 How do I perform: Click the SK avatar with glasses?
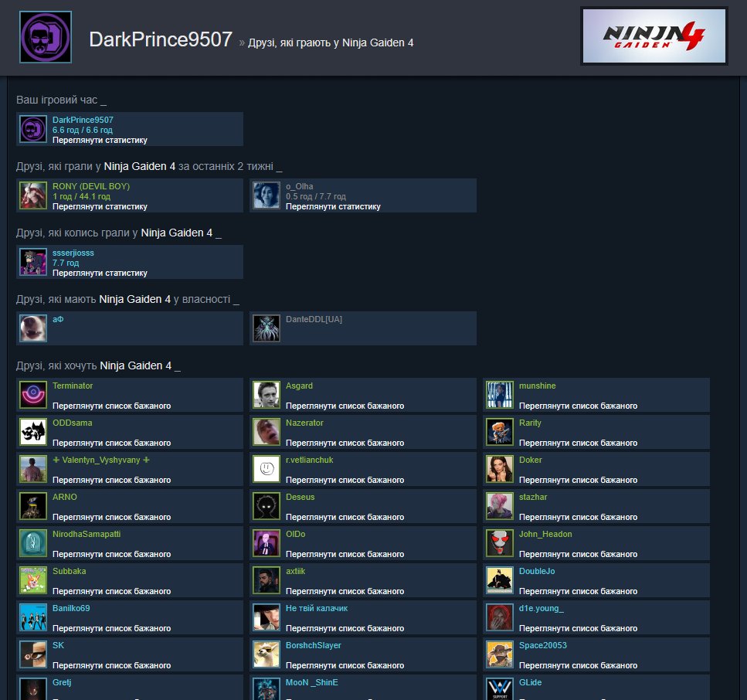(33, 654)
